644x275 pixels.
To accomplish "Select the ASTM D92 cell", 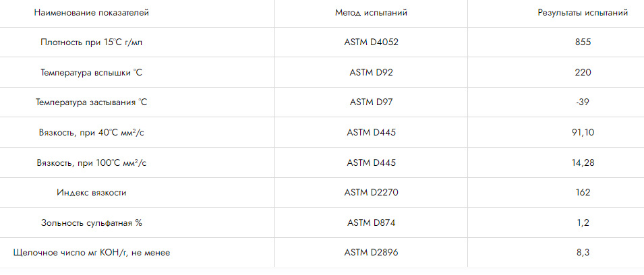I will (x=371, y=73).
